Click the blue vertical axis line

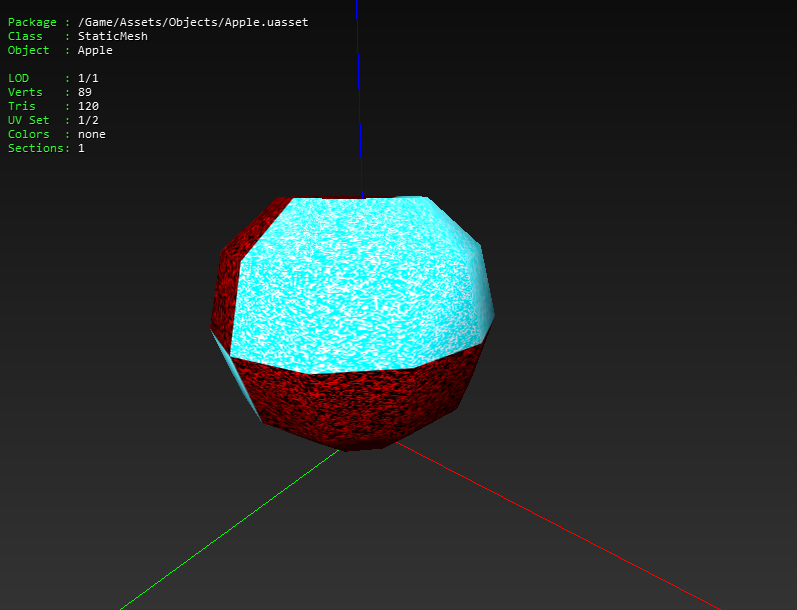[359, 99]
